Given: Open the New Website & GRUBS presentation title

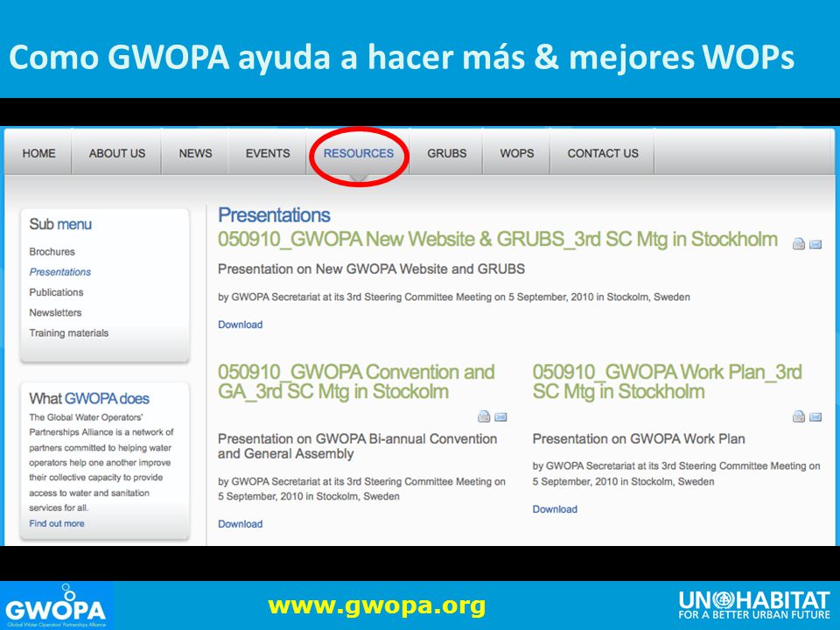Looking at the screenshot, I should 497,239.
